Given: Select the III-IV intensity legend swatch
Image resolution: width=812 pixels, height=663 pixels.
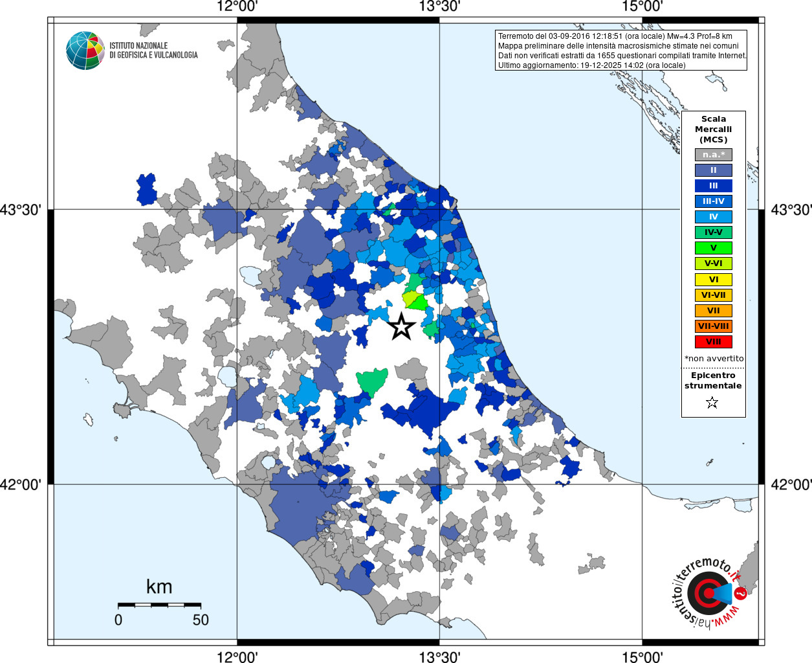Looking at the screenshot, I should [x=714, y=201].
